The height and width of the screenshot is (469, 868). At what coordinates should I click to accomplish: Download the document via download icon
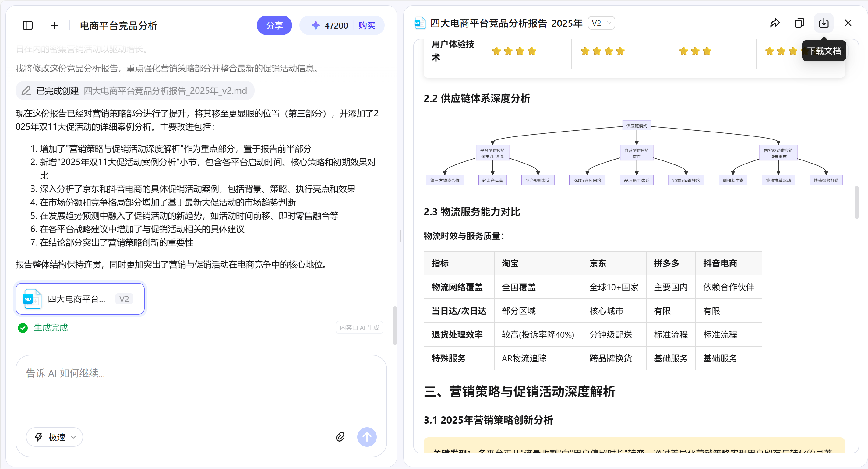(824, 23)
